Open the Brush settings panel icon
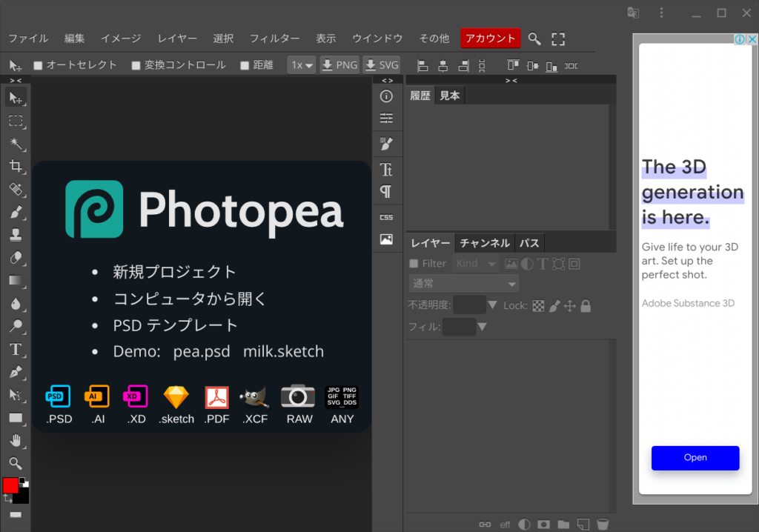 point(386,144)
